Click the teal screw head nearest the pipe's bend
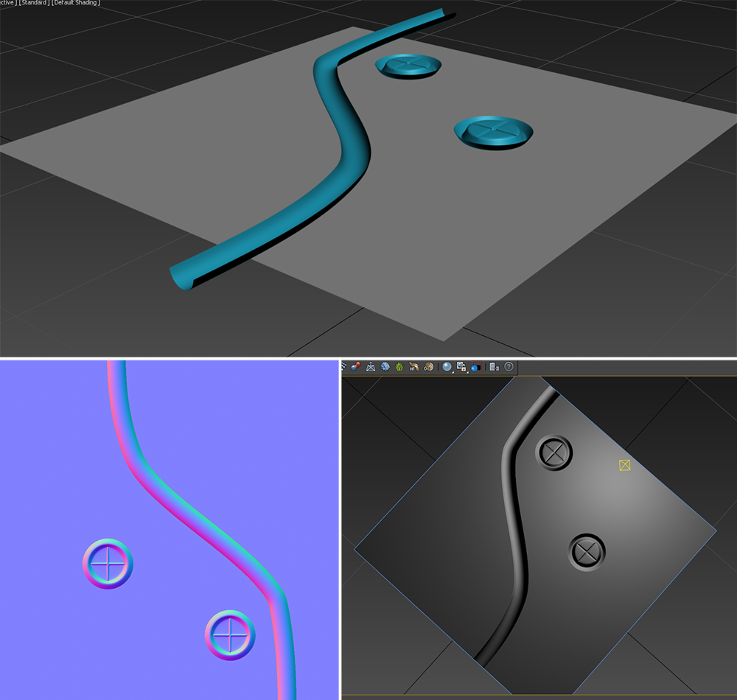Image resolution: width=737 pixels, height=700 pixels. 408,66
